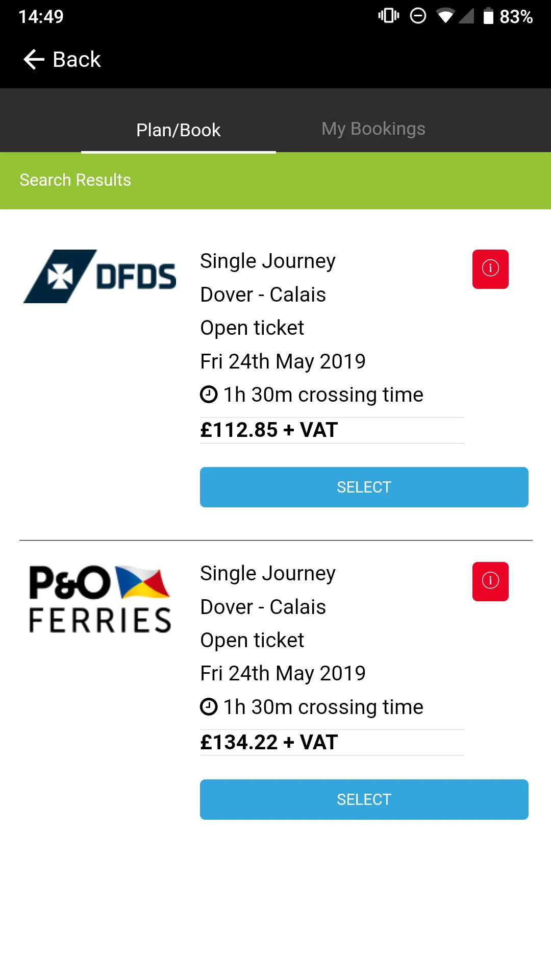Tap the P&O Ferries logo
The width and height of the screenshot is (551, 980).
click(100, 599)
